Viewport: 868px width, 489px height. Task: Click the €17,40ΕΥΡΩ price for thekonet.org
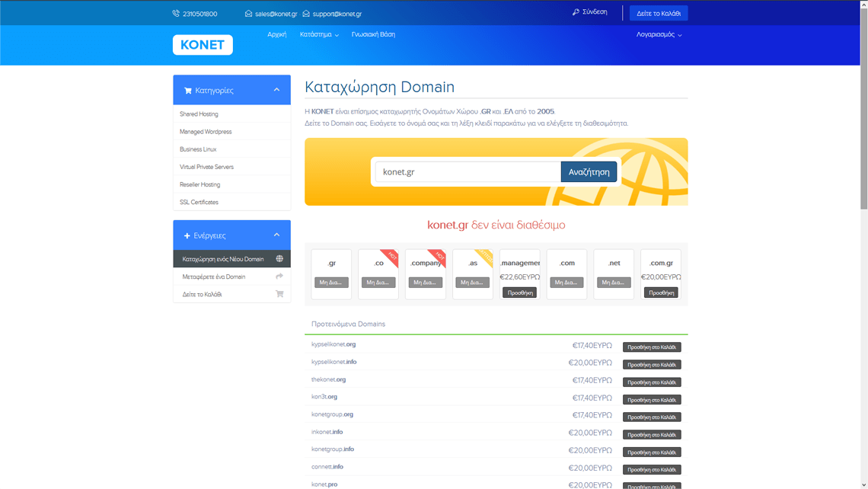[592, 380]
